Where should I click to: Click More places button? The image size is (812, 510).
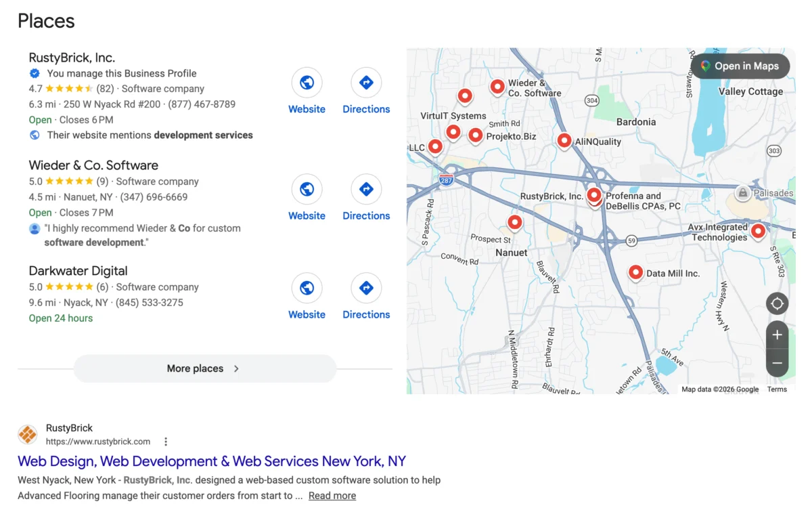[204, 368]
